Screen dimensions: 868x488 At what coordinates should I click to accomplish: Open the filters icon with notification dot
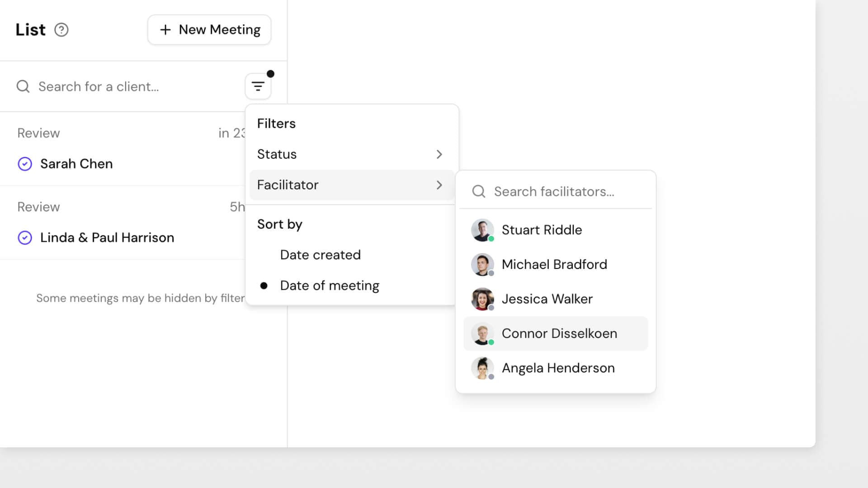(258, 86)
